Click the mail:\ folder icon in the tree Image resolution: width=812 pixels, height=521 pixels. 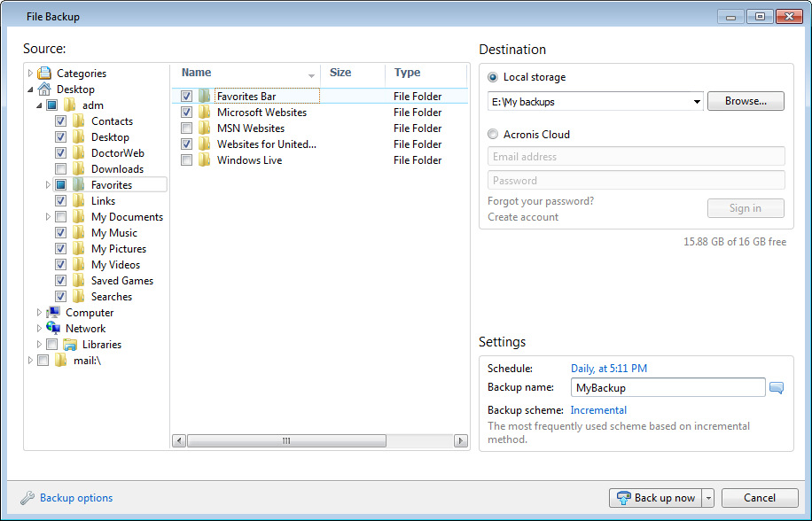click(x=60, y=360)
